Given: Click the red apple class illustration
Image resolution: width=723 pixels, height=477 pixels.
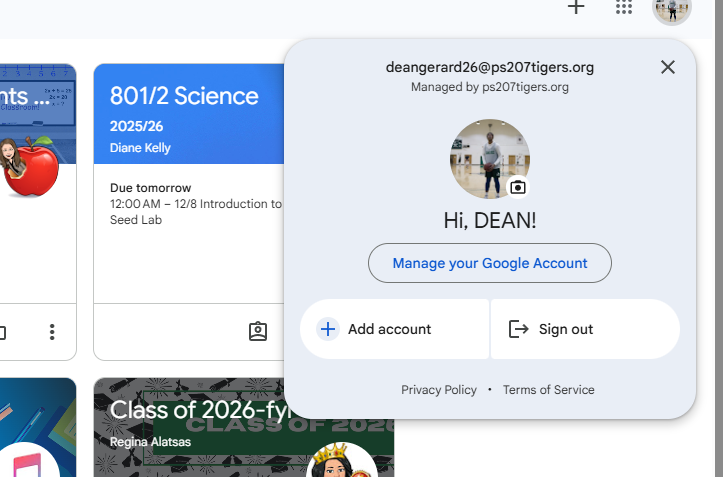Looking at the screenshot, I should click(31, 166).
